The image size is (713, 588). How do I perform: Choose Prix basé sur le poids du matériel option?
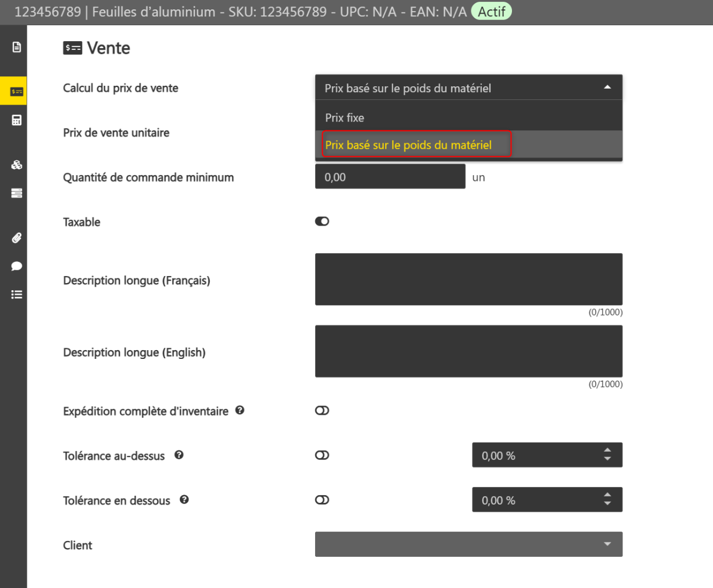[409, 145]
